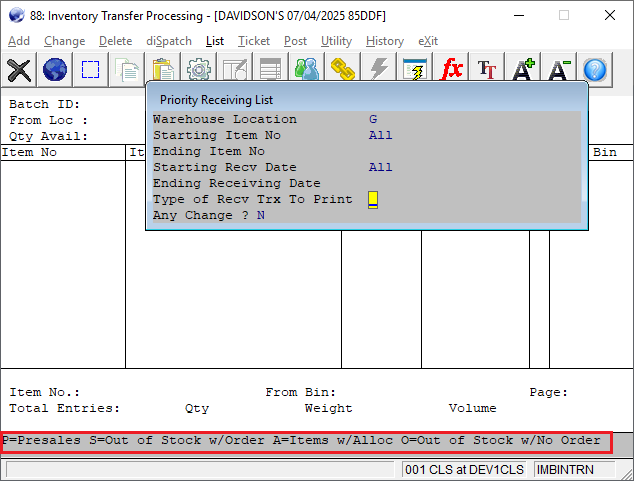Increase font size with A+ icon

(523, 69)
